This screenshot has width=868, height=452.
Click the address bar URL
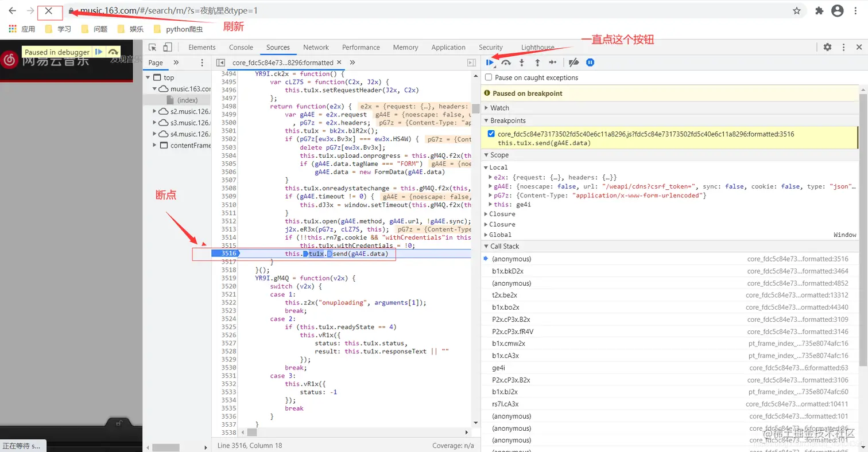[168, 10]
